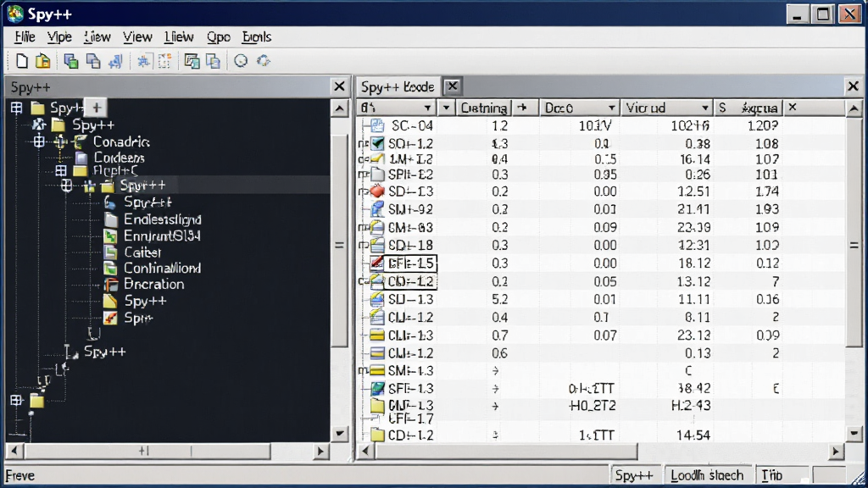Click the teal icon on SFE-1.3 row
The width and height of the screenshot is (868, 488).
pos(377,388)
